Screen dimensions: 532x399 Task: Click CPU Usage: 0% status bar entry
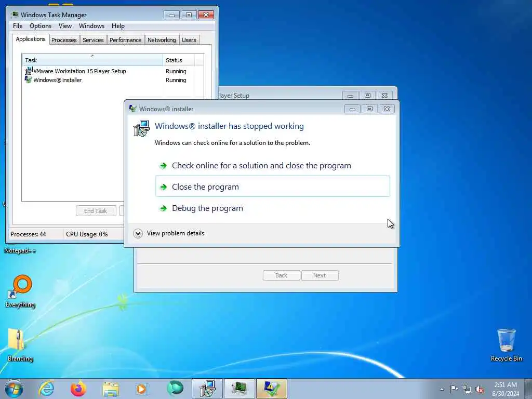click(x=87, y=234)
